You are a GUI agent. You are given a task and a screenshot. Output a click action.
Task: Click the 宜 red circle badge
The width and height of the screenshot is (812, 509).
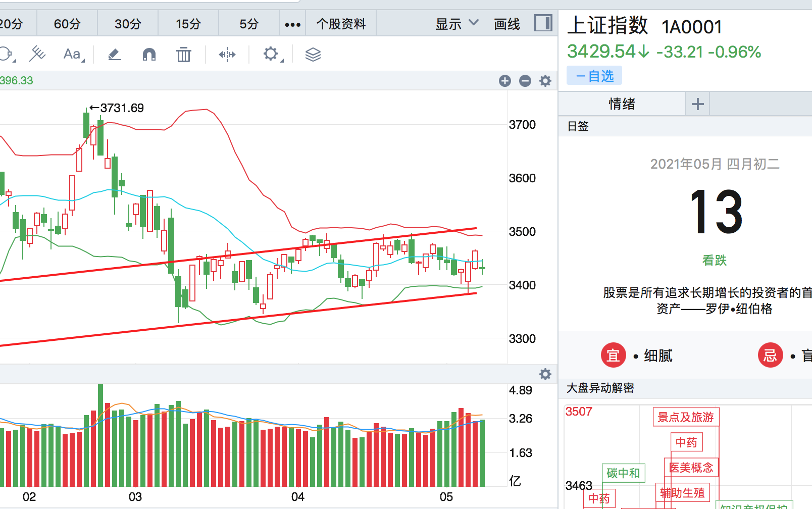613,355
